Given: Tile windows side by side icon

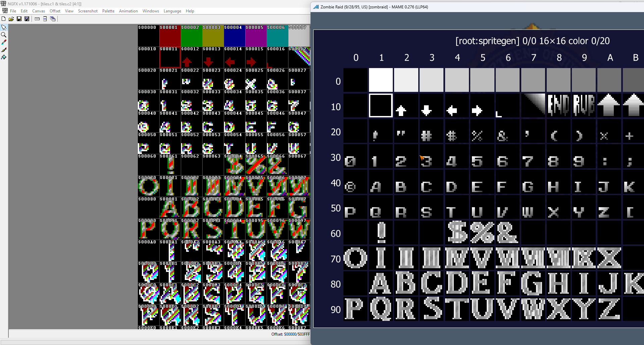Looking at the screenshot, I should point(37,19).
